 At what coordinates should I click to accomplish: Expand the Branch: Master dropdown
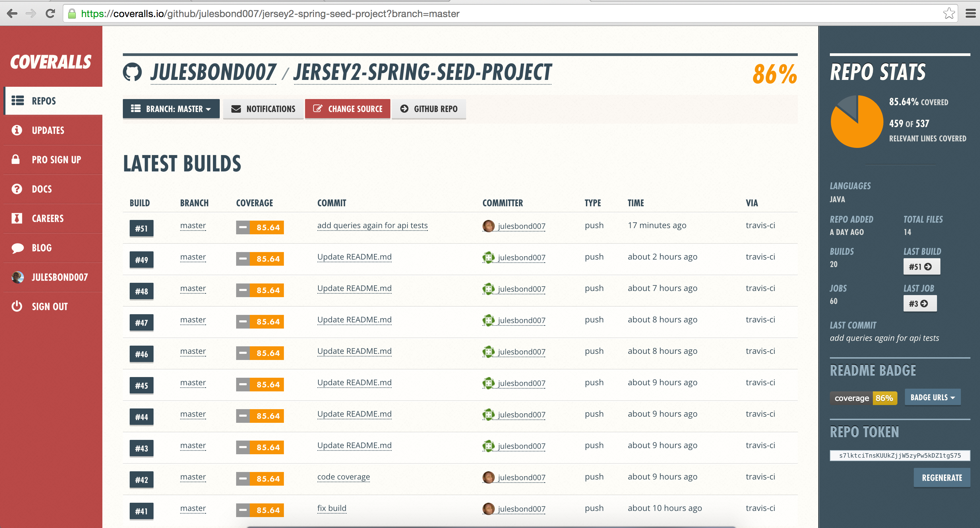[x=171, y=109]
